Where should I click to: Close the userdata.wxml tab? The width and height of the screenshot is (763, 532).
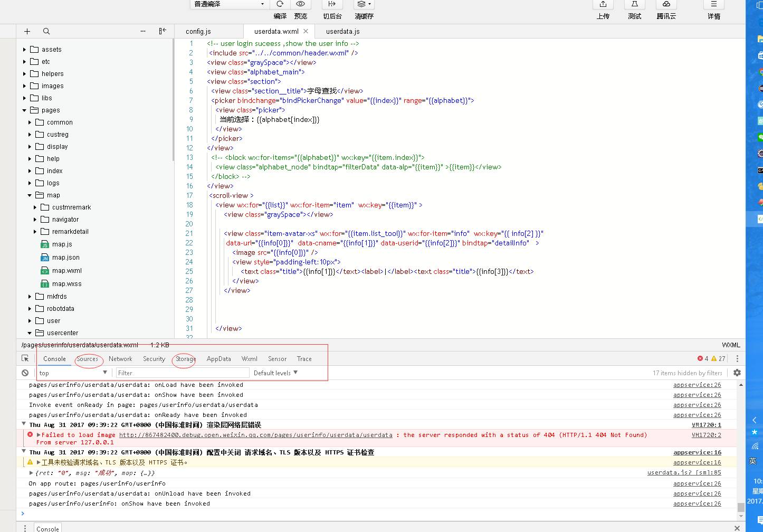pyautogui.click(x=306, y=31)
